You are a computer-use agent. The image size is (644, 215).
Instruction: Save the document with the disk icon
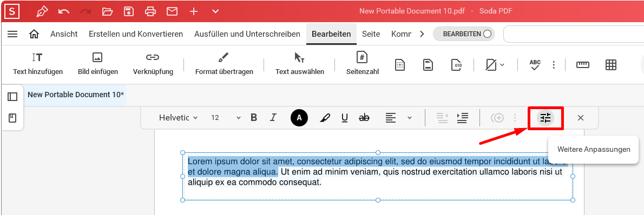tap(129, 11)
